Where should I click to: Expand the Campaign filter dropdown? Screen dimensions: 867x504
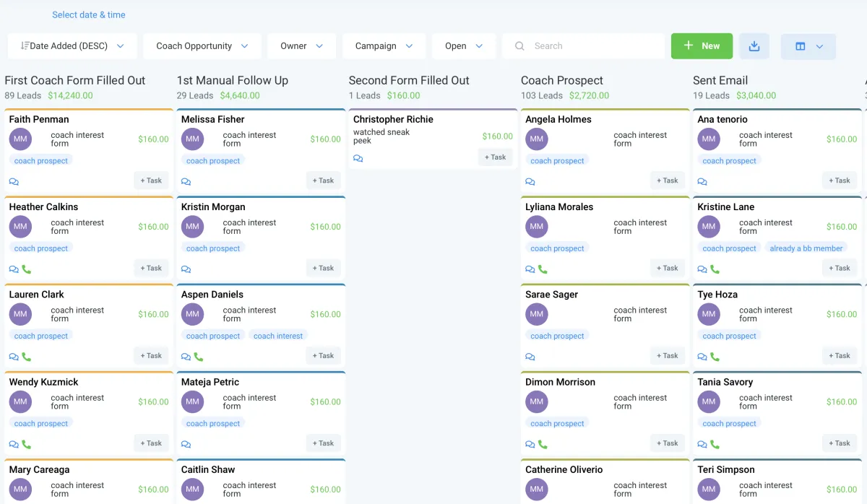(384, 46)
